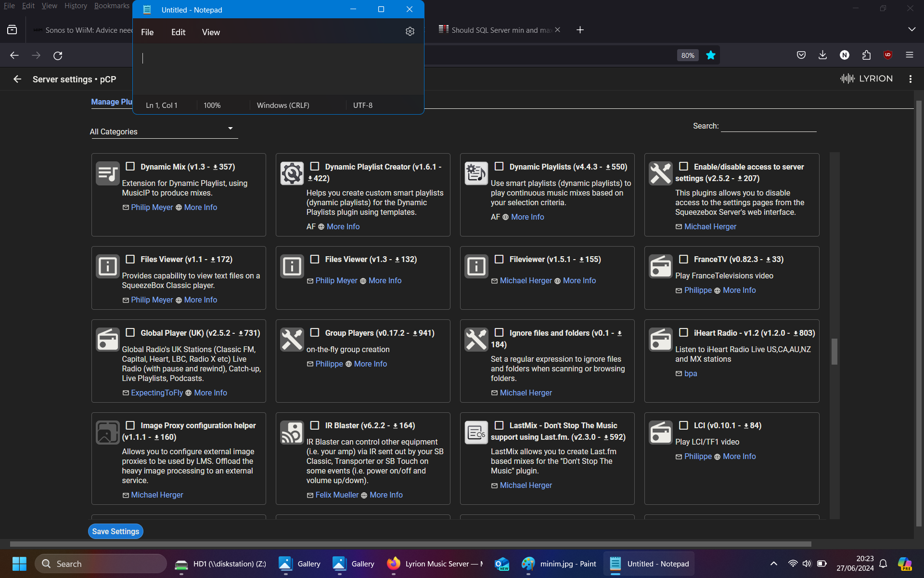Check the FranceTV plugin checkbox
The height and width of the screenshot is (578, 924).
683,259
